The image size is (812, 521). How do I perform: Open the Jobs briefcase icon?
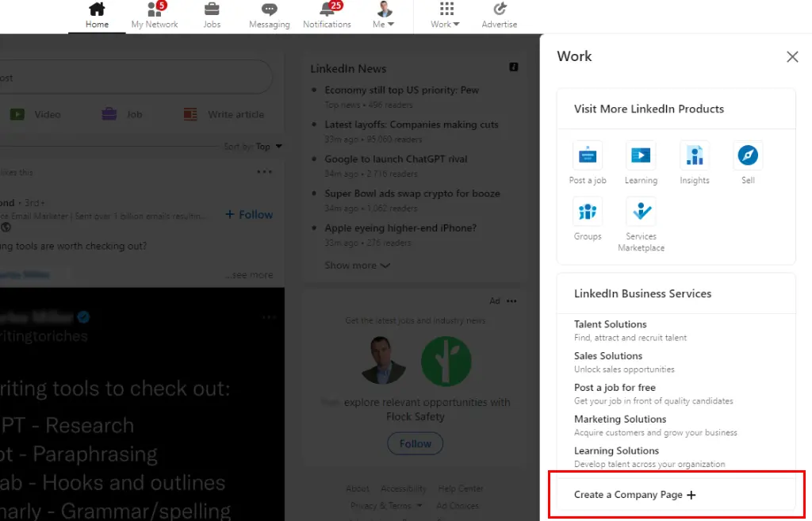pos(212,9)
